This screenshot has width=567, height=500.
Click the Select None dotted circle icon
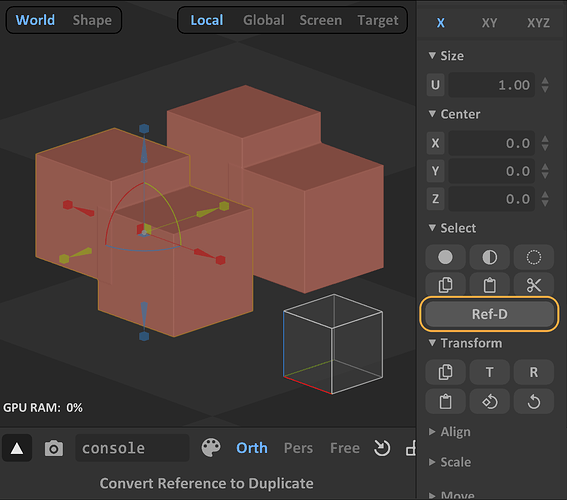534,257
